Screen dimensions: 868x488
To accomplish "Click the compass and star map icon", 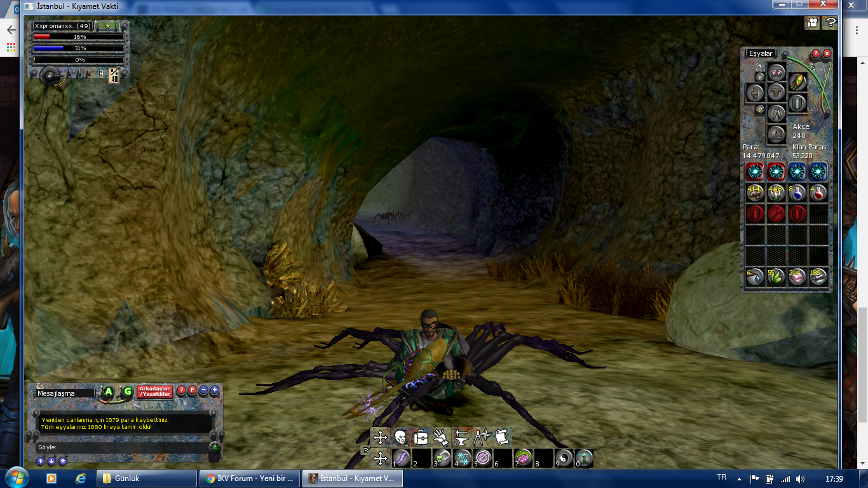I will pyautogui.click(x=482, y=437).
